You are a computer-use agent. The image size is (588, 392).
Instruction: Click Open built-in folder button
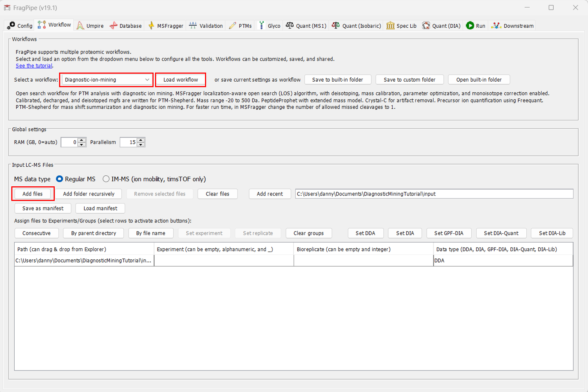point(479,79)
